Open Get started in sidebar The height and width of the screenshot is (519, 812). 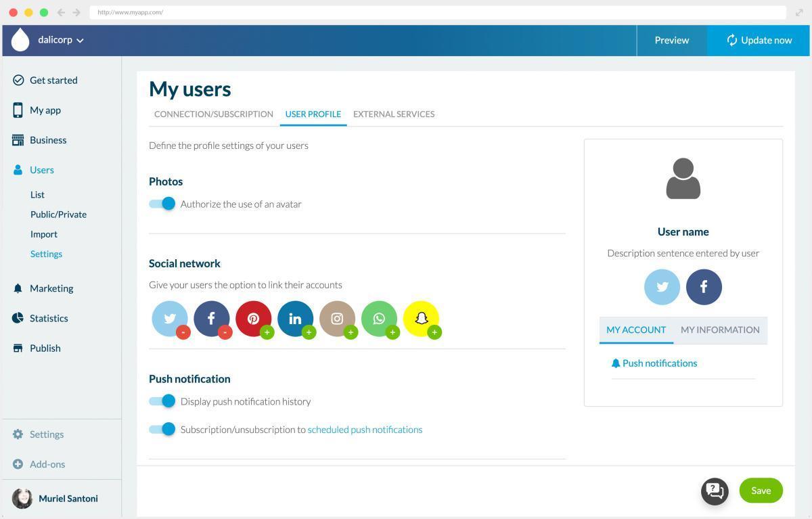[x=45, y=80]
